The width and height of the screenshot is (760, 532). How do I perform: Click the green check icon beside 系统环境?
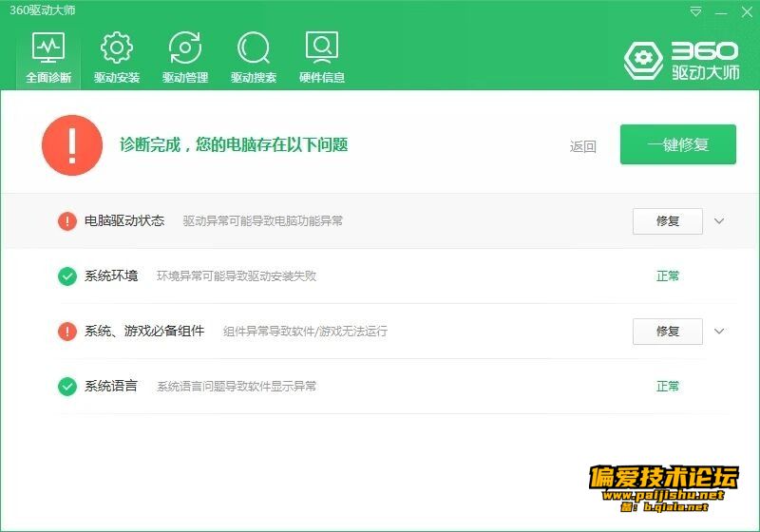coord(67,276)
